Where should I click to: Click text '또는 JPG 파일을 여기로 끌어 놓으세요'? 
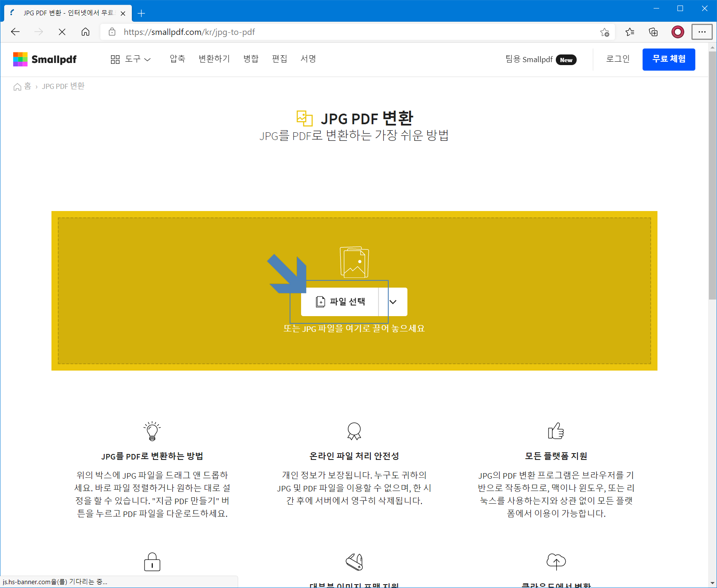point(354,328)
